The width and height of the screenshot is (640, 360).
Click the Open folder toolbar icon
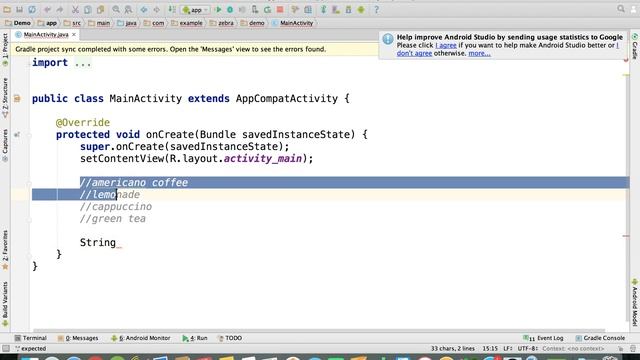(x=7, y=9)
